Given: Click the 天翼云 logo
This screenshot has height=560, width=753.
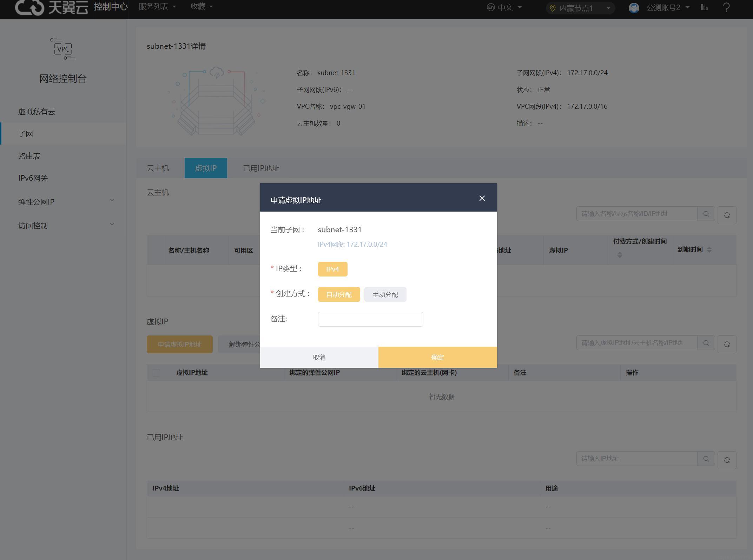Looking at the screenshot, I should pos(52,7).
